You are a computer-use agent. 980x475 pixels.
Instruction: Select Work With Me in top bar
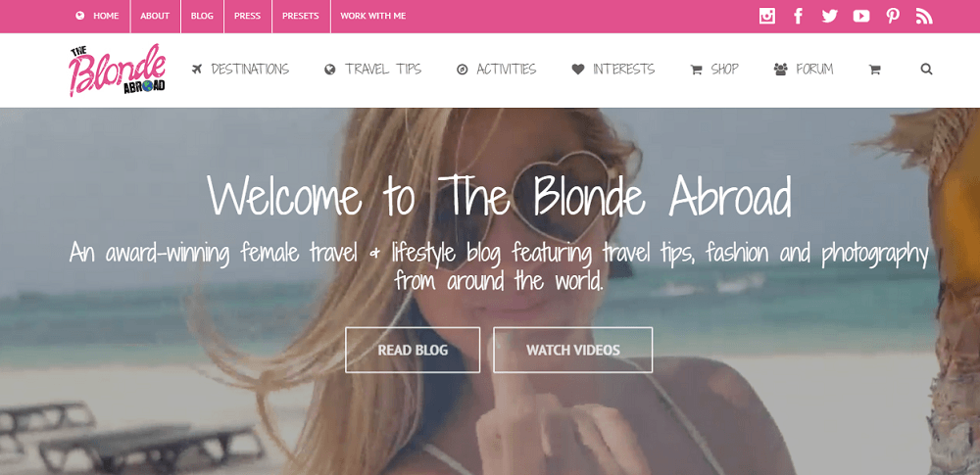tap(373, 17)
